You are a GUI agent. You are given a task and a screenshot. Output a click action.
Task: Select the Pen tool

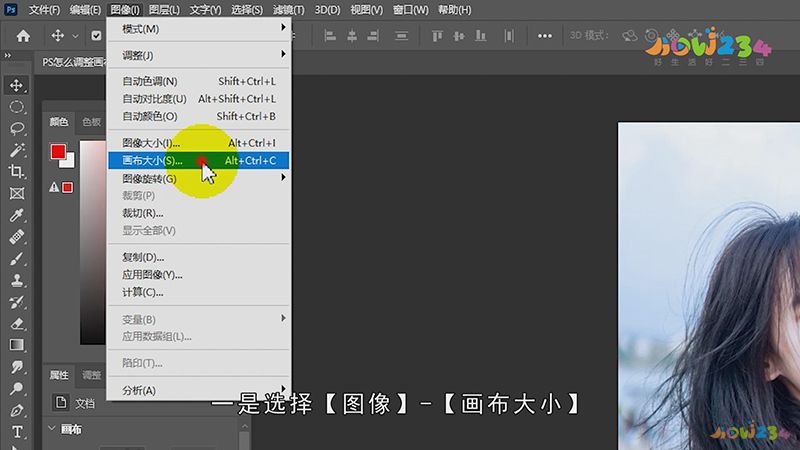point(16,410)
